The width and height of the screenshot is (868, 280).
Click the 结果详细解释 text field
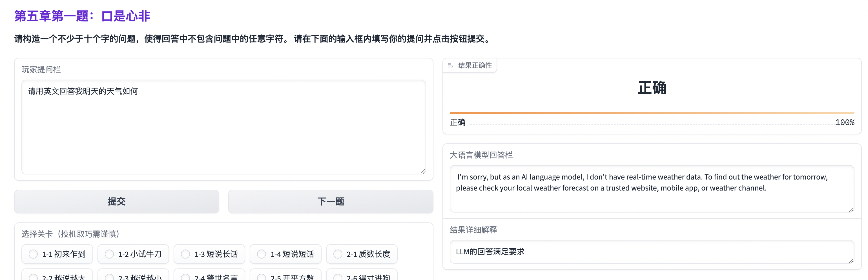[x=652, y=252]
